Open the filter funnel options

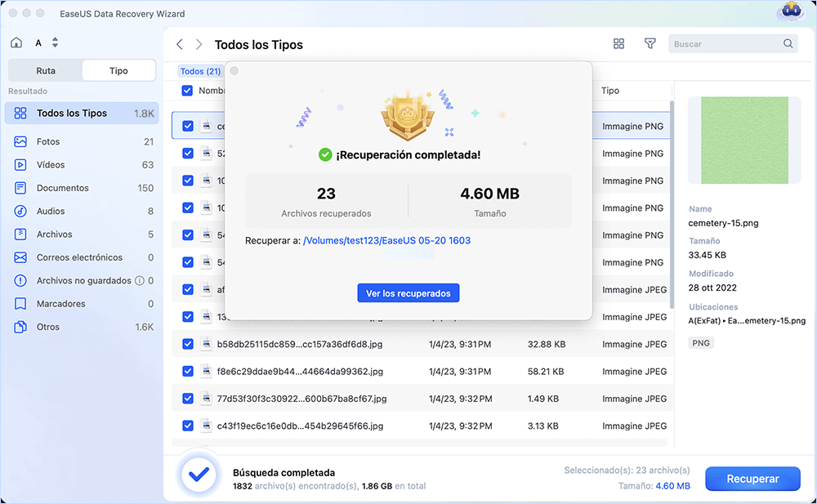(650, 44)
